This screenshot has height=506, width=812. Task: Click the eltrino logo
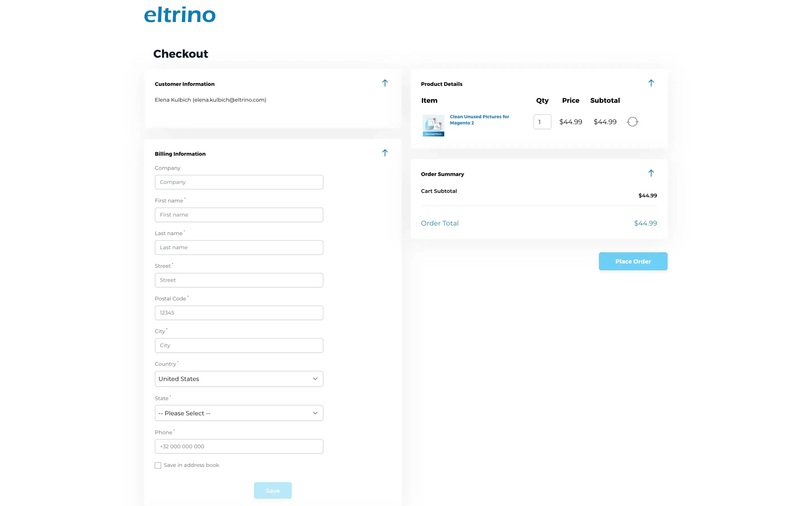coord(180,14)
